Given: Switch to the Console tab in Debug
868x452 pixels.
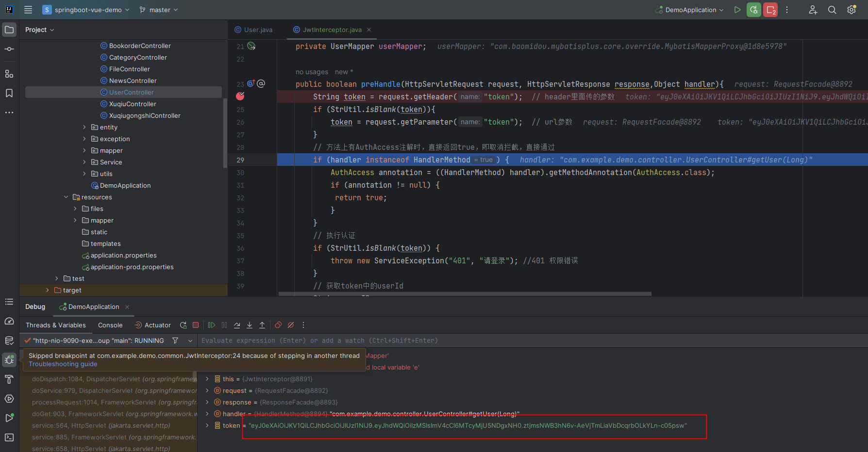Looking at the screenshot, I should coord(110,325).
